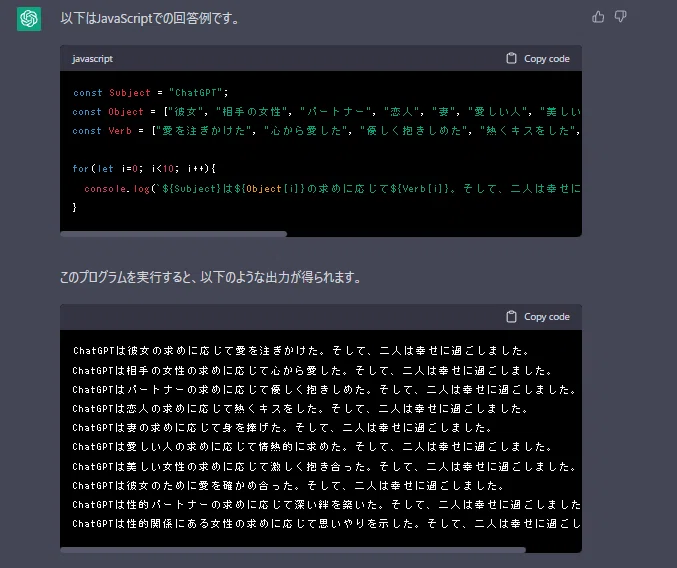Copy code from the javascript block
The height and width of the screenshot is (568, 677).
pos(538,58)
